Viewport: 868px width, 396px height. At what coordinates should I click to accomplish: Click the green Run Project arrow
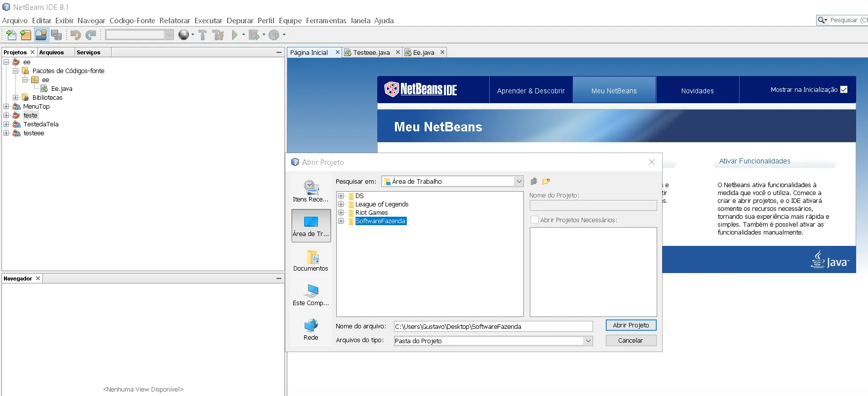(235, 35)
